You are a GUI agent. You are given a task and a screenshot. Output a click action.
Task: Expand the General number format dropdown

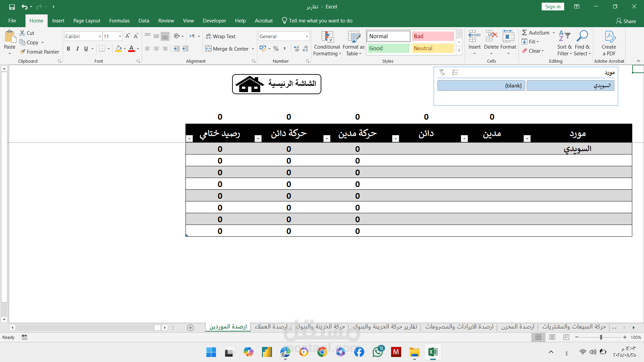click(x=307, y=36)
